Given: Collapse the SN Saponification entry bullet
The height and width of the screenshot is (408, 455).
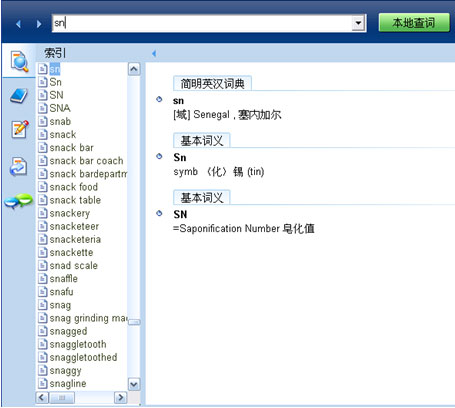Looking at the screenshot, I should click(x=159, y=213).
